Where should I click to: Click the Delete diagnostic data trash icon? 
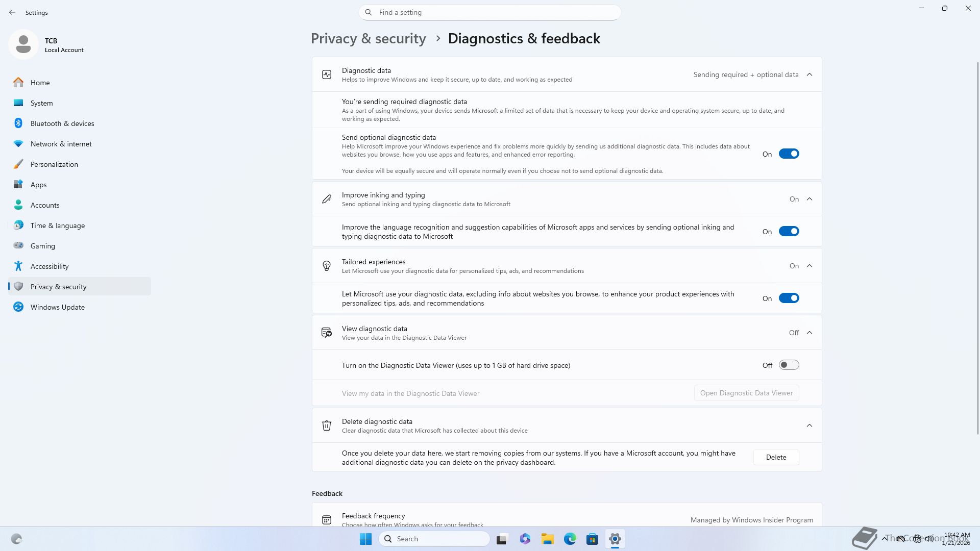tap(327, 425)
